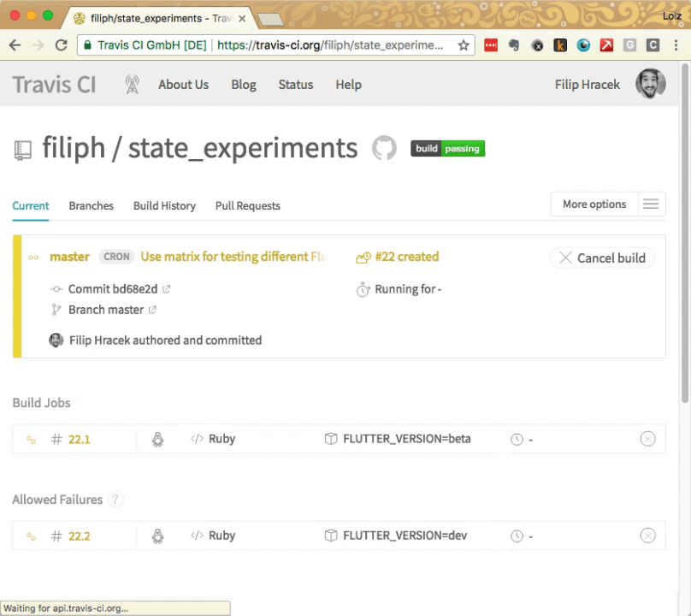The image size is (691, 616).
Task: Open the Commit bd68e2d link
Action: point(113,289)
